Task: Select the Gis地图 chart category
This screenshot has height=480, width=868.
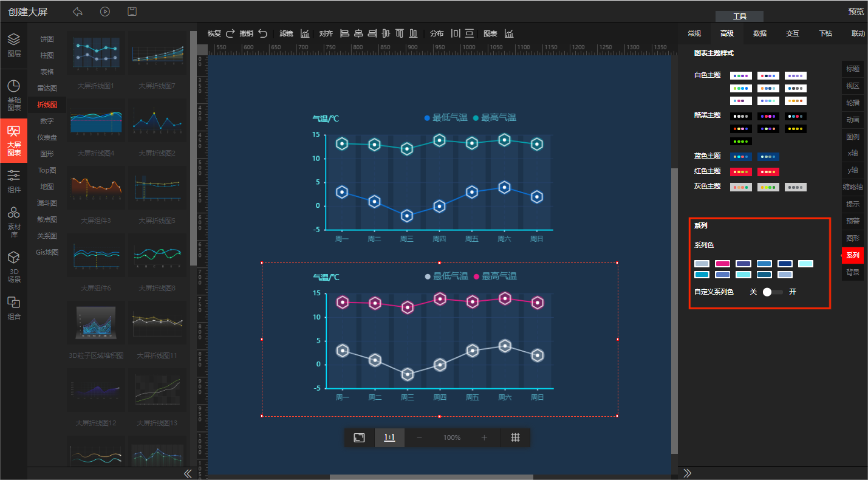Action: (47, 252)
